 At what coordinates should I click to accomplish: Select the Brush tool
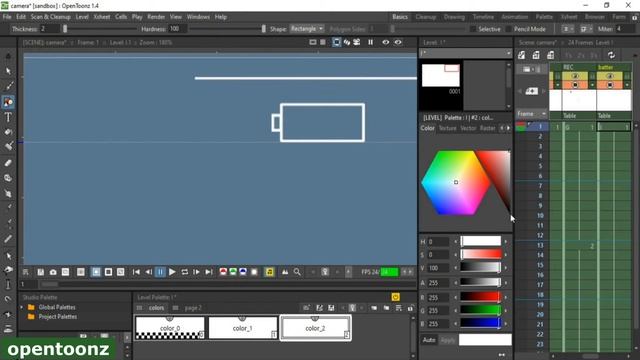[9, 86]
